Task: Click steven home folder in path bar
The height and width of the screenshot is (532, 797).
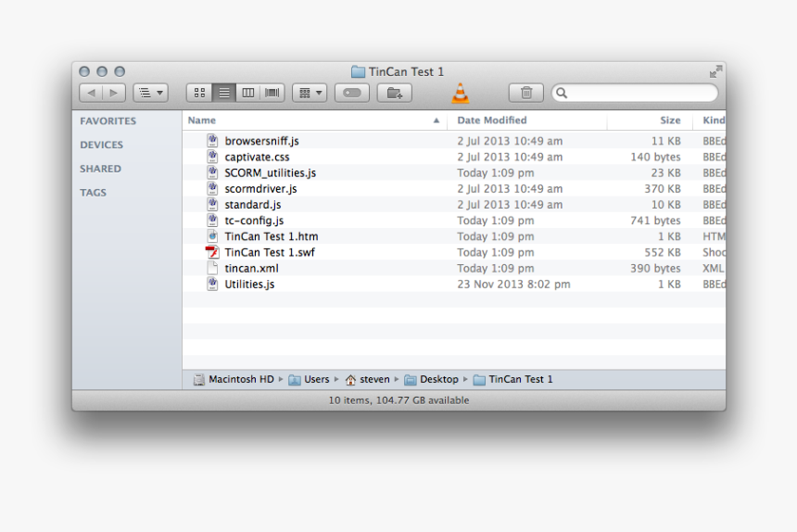Action: tap(368, 380)
